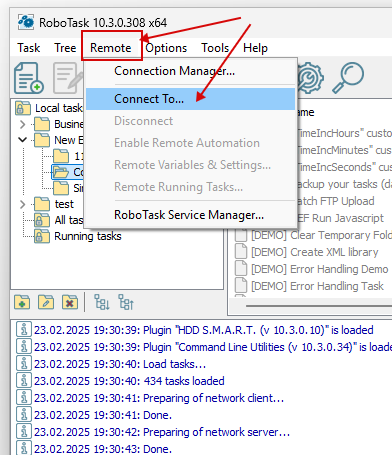392x455 pixels.
Task: Select [DEMO] Create XML library task
Action: click(x=315, y=252)
